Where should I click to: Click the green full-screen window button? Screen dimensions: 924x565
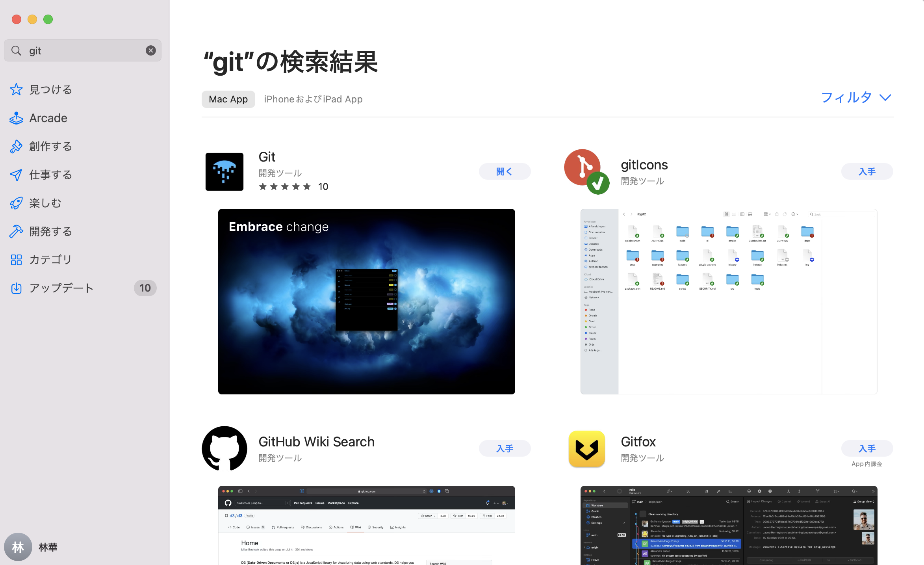48,19
